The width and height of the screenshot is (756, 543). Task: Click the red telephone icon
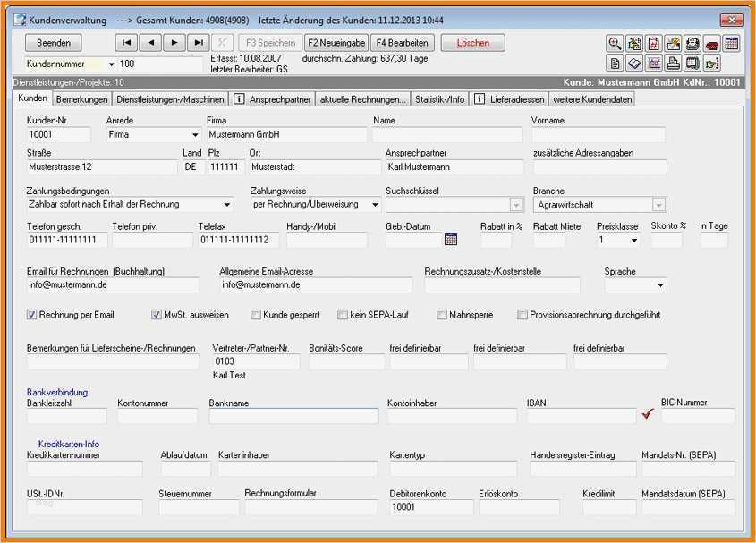pyautogui.click(x=712, y=43)
